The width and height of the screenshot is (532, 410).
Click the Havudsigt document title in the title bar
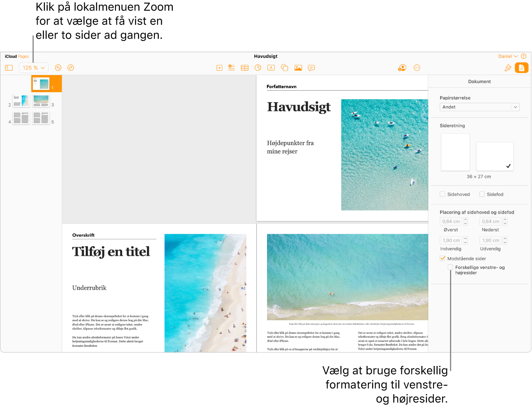coord(266,56)
